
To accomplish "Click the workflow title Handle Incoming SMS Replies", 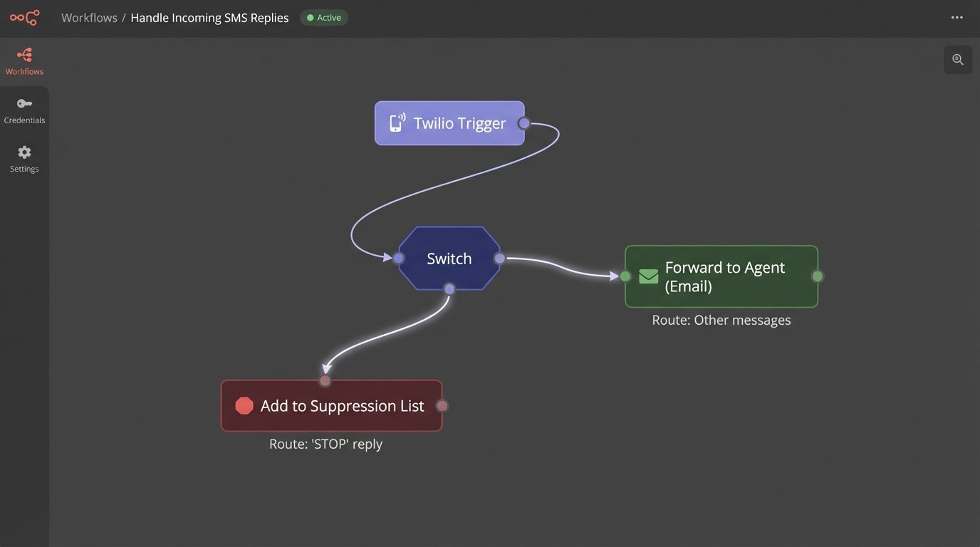I will pos(209,18).
